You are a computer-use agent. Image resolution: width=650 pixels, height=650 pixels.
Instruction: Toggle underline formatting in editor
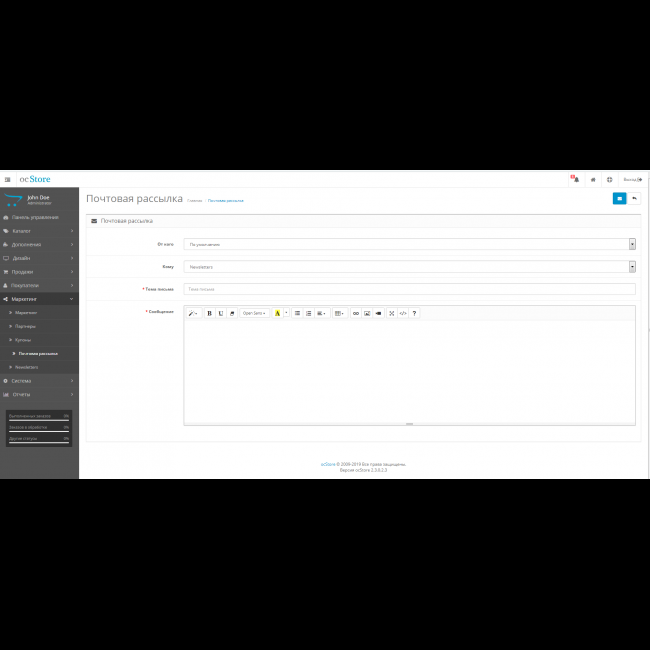click(220, 313)
